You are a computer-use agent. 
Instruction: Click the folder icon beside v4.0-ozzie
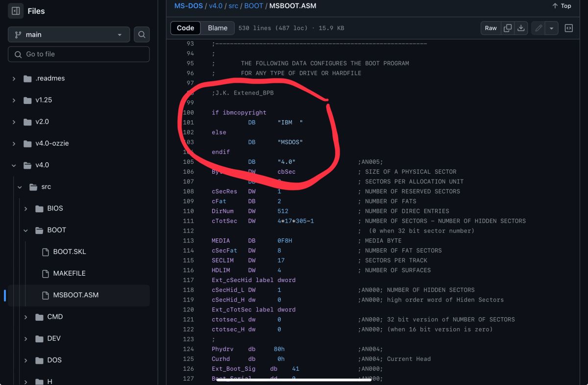coord(27,143)
